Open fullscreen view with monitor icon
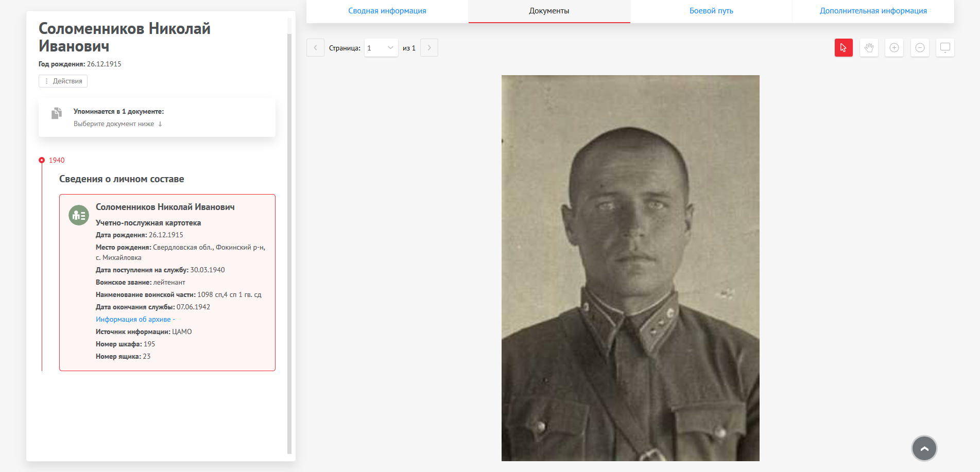Viewport: 980px width, 472px height. click(x=945, y=48)
